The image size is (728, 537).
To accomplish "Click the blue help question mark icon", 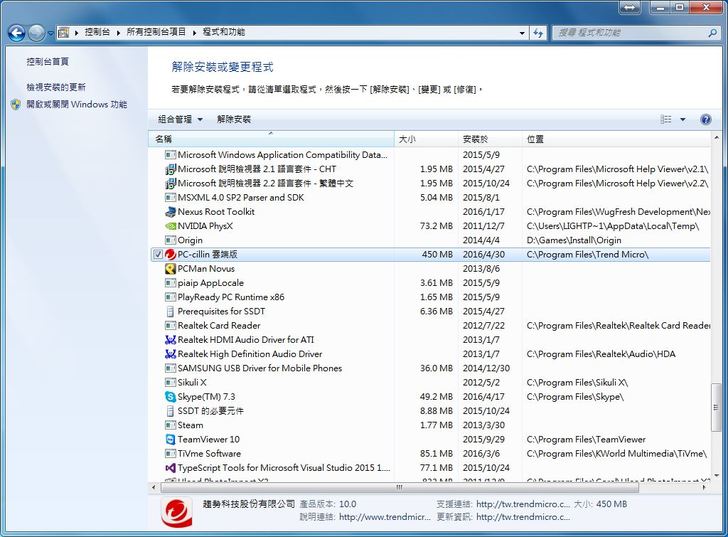I will point(706,119).
